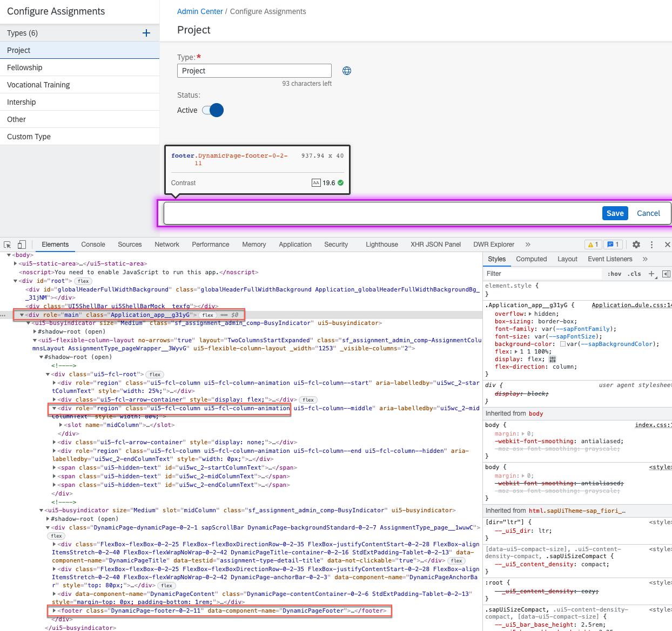The height and width of the screenshot is (631, 672).
Task: Click the styles Filter input field
Action: (540, 274)
